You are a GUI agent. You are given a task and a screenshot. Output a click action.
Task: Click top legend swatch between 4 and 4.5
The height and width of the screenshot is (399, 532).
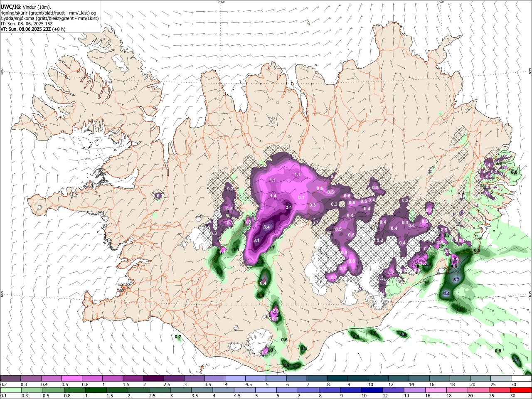235,379
